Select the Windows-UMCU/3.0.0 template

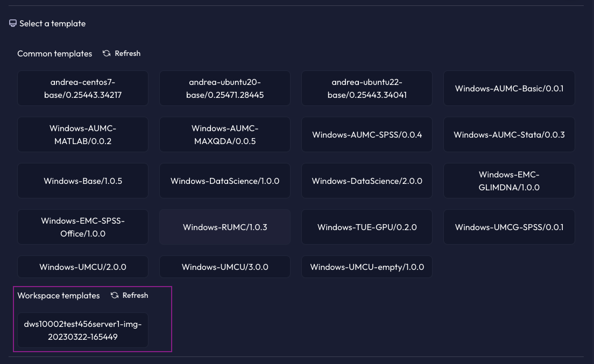pos(225,267)
